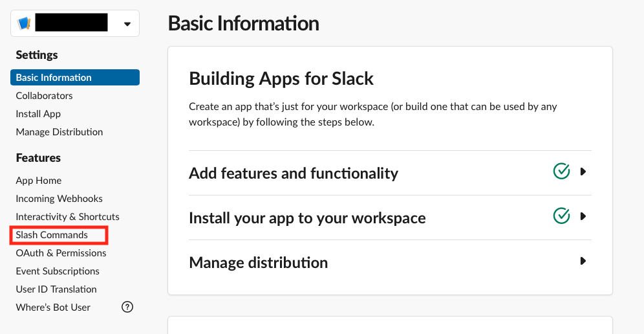Expand Install your app to your workspace arrow

tap(583, 216)
